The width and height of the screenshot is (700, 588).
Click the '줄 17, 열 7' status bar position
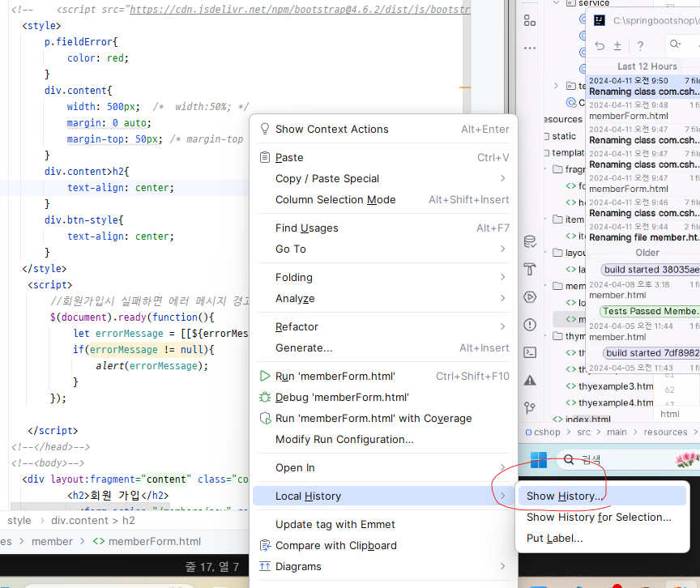pyautogui.click(x=212, y=567)
